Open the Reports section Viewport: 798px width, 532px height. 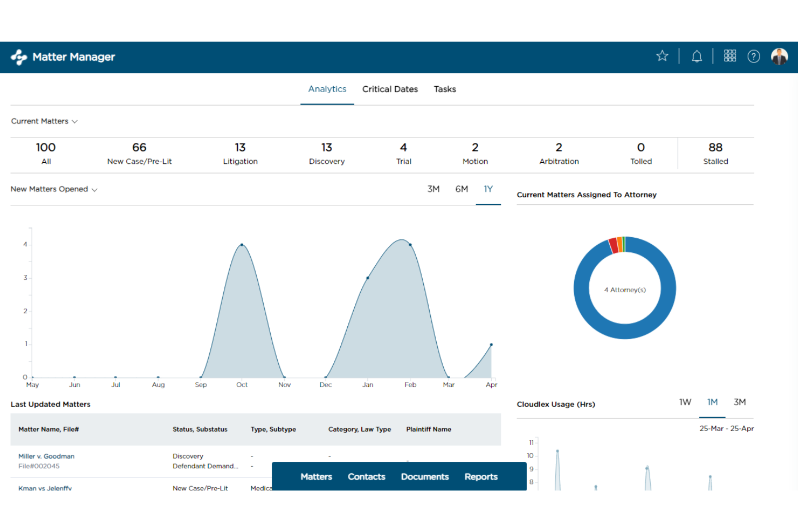pyautogui.click(x=480, y=476)
